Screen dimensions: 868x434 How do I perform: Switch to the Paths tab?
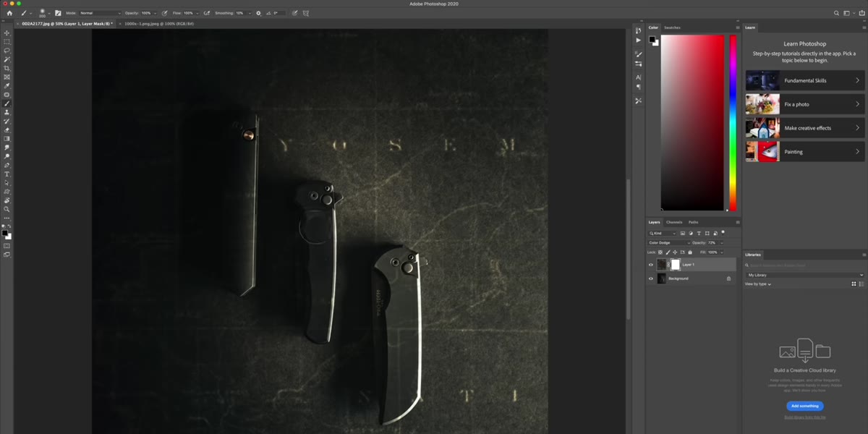[x=694, y=222]
